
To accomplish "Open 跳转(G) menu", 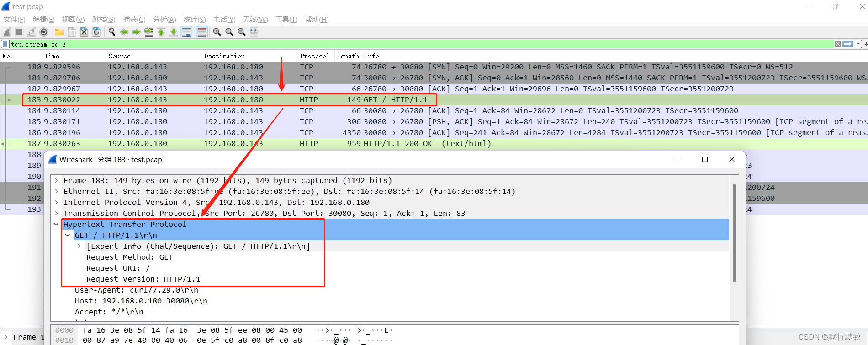I will click(x=104, y=20).
